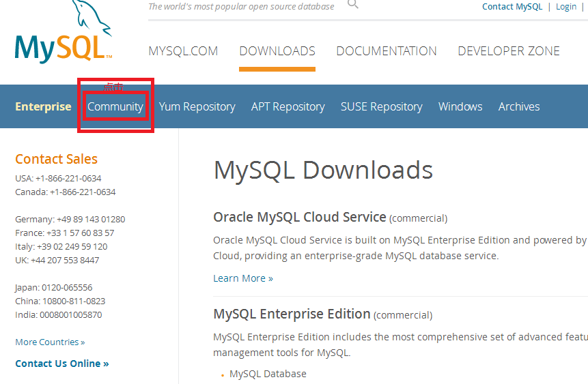Click the Germany phone number line
The height and width of the screenshot is (384, 588).
pos(70,219)
